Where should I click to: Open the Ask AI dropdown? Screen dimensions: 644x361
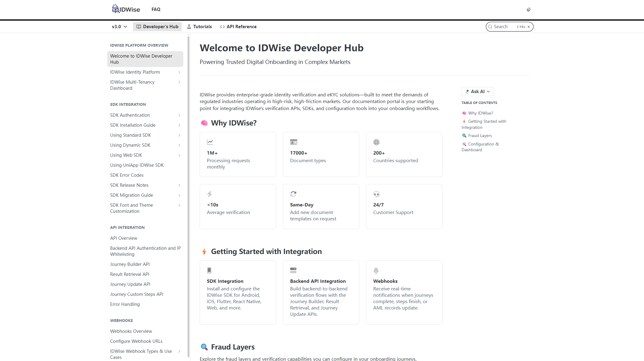(478, 92)
